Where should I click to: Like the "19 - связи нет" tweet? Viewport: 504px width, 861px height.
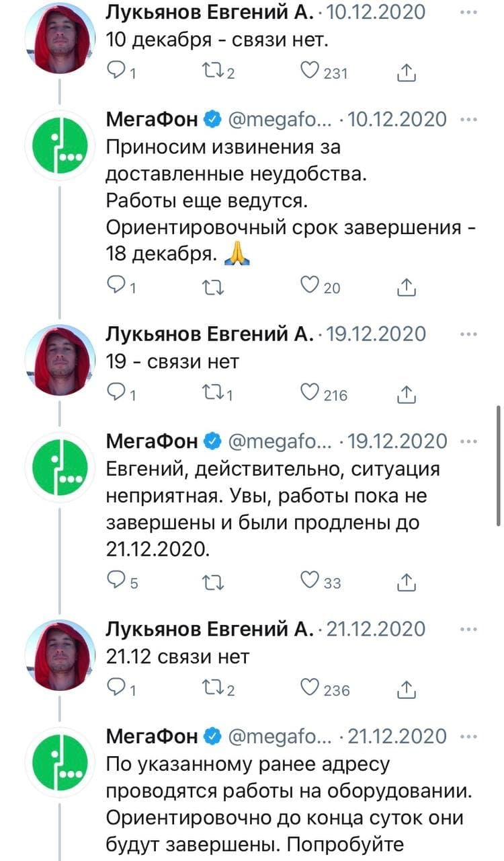click(310, 395)
